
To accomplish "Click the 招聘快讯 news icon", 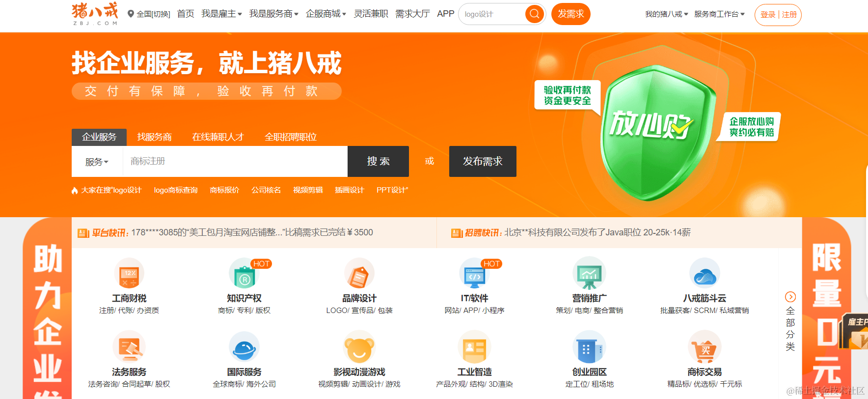I will pos(457,233).
